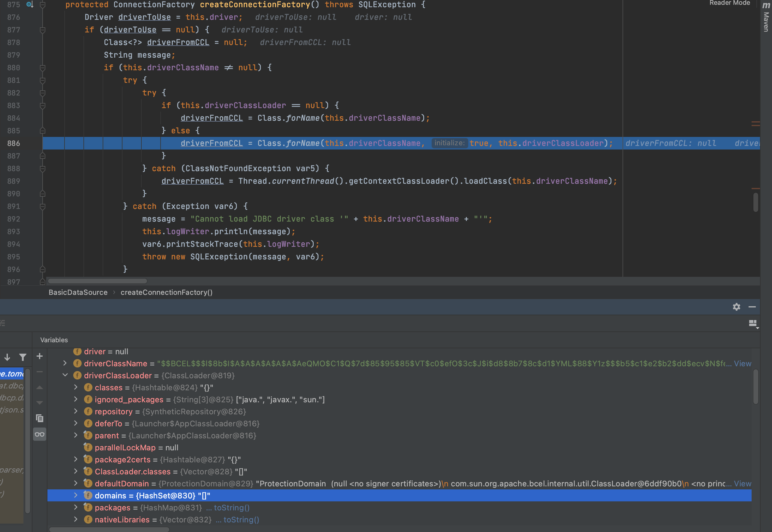
Task: Click the threads list icon at debugger left
Action: pos(3,323)
